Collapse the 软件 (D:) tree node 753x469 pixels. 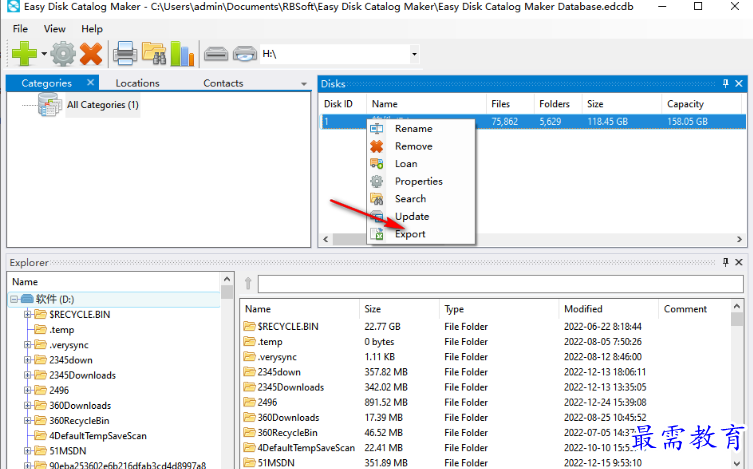click(14, 299)
